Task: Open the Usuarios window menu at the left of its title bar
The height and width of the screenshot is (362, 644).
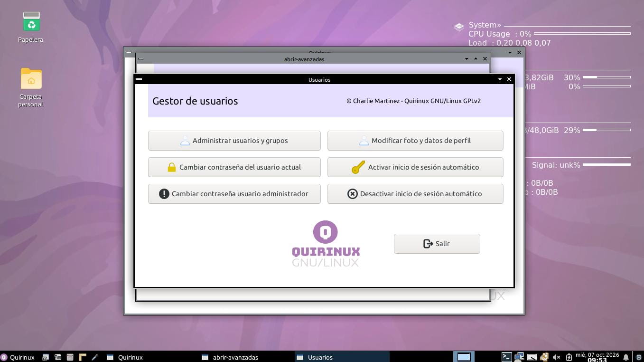Action: click(139, 79)
